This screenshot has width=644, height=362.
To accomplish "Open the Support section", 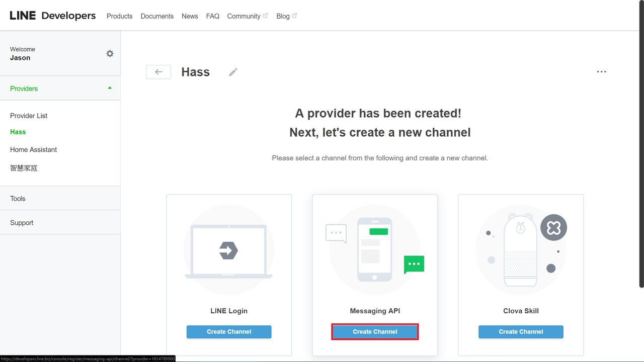I will tap(60, 222).
